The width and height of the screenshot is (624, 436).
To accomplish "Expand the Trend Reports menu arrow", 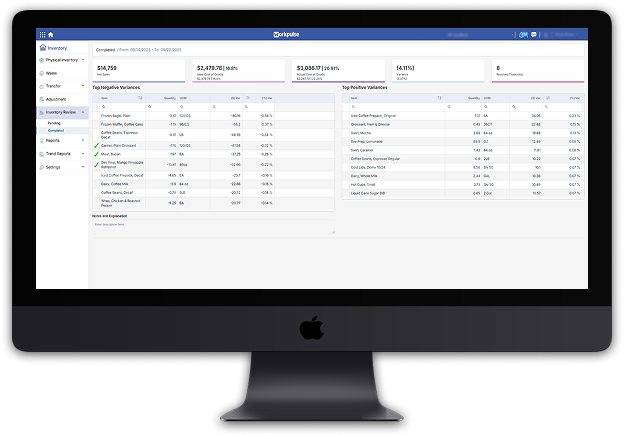I will (x=83, y=154).
